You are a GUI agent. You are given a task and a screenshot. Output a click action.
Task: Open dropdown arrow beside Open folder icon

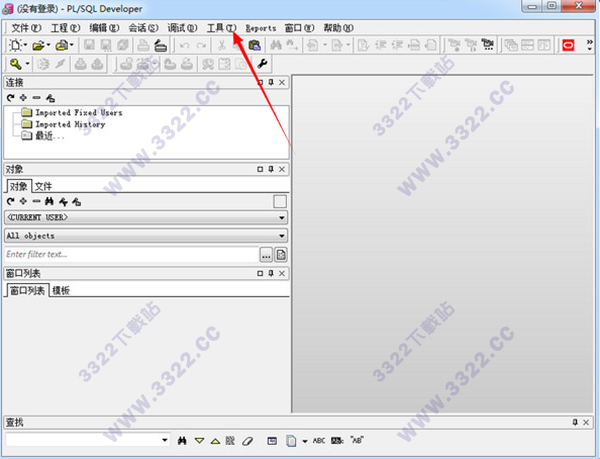click(x=48, y=46)
